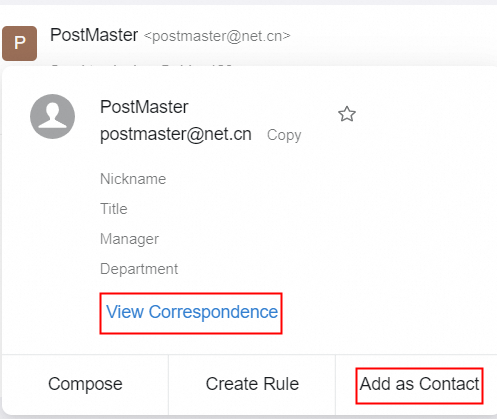Click the PostMaster sender name in header

click(94, 35)
